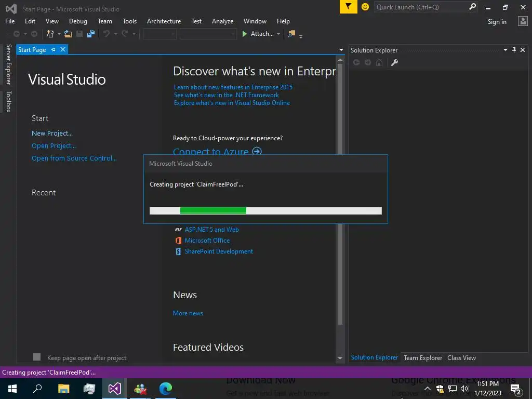Click the Navigate Backward toolbar icon
The height and width of the screenshot is (399, 532).
[16, 34]
